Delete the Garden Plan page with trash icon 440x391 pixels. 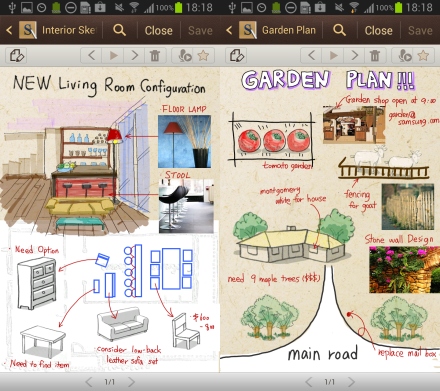coord(375,55)
